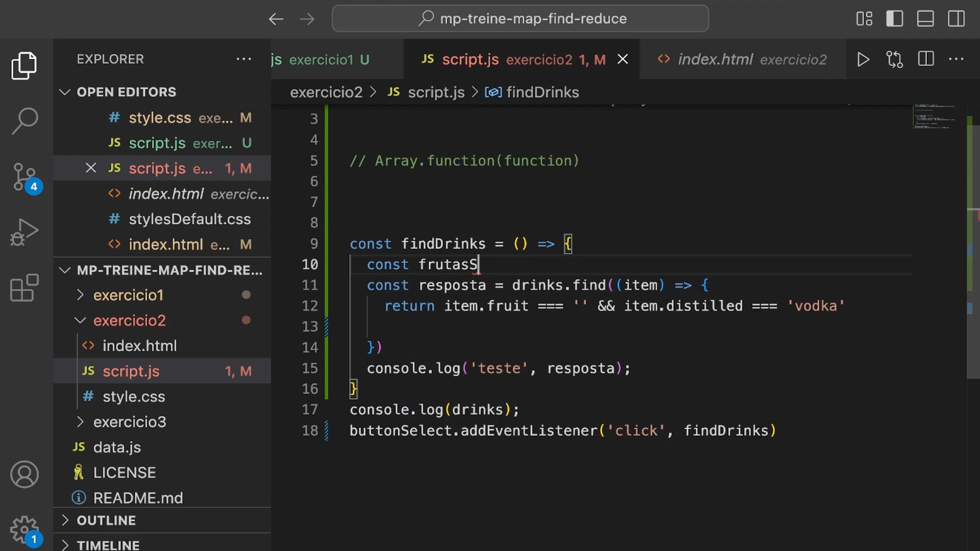980x551 pixels.
Task: Expand the OUTLINE section
Action: 106,520
